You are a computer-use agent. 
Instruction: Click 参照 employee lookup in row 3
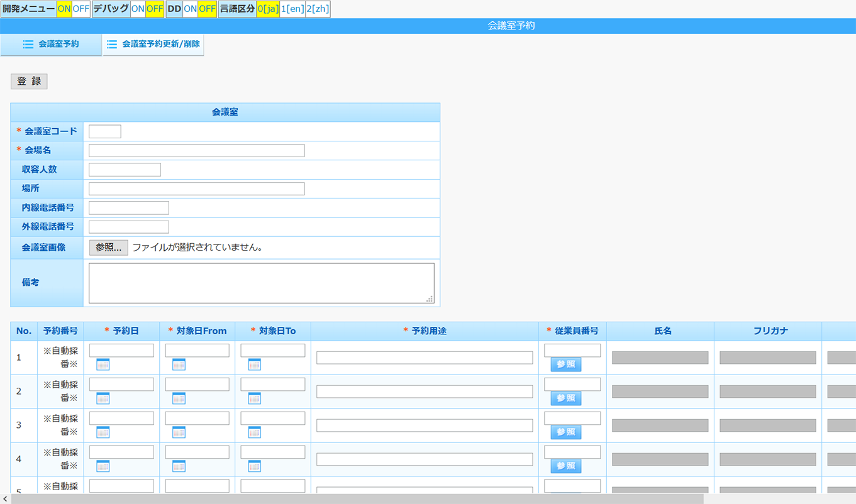566,432
